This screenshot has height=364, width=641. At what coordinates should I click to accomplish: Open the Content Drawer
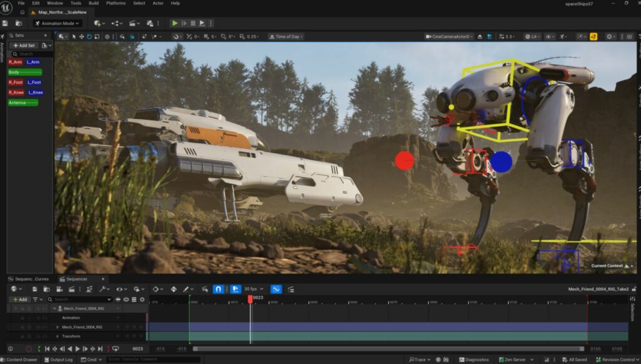click(18, 360)
